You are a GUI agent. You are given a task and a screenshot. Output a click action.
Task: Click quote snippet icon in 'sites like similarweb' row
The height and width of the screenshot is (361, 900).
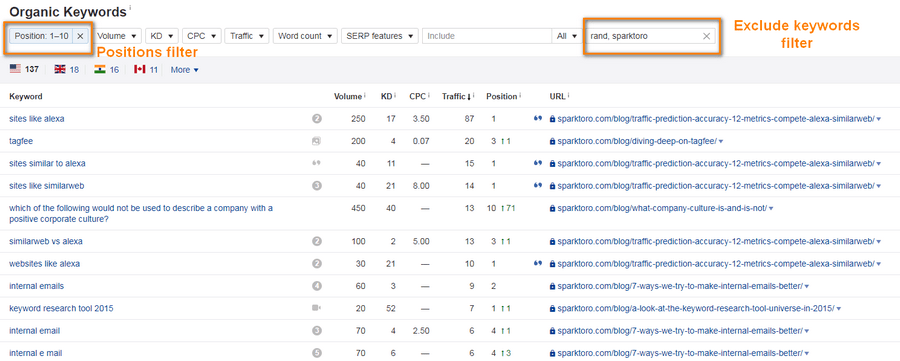[538, 186]
